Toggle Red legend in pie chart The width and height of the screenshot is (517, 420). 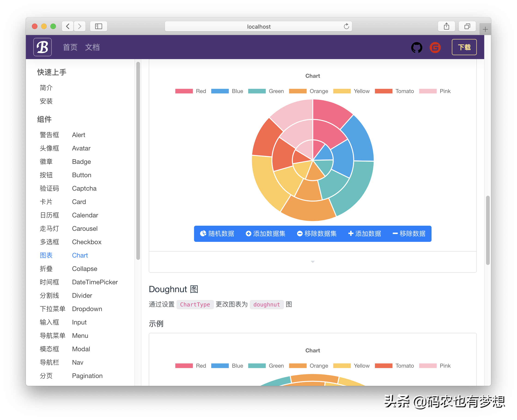pyautogui.click(x=191, y=91)
